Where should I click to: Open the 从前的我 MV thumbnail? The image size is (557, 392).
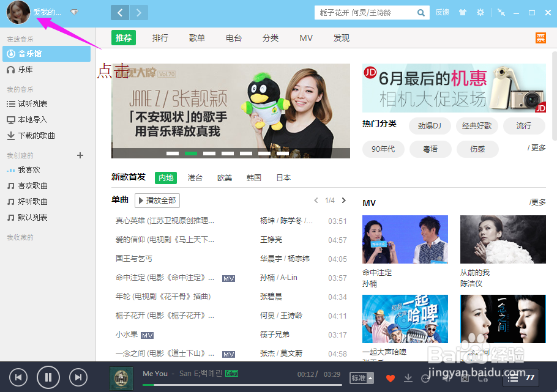point(503,239)
